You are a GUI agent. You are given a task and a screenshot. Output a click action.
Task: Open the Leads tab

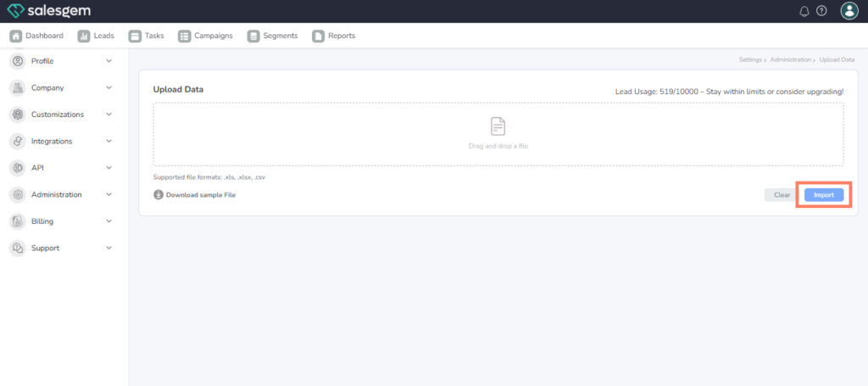[96, 36]
